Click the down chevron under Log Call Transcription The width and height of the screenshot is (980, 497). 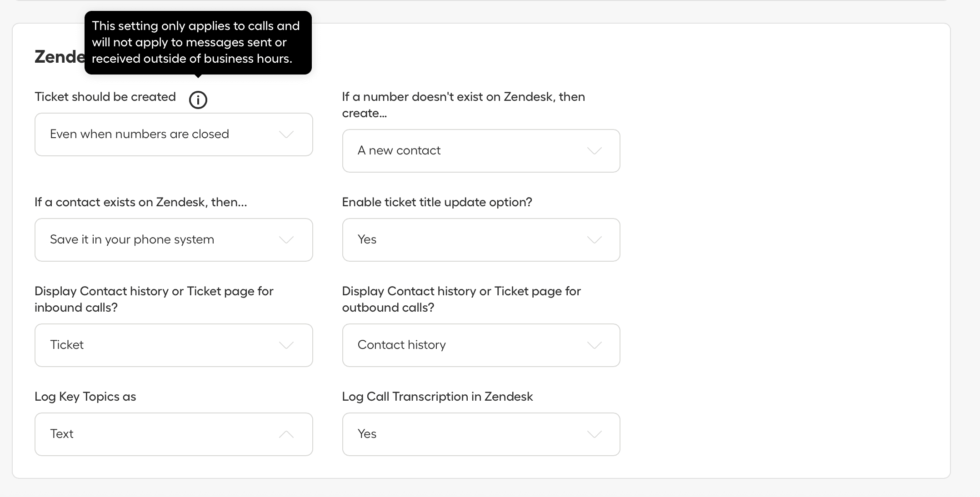click(x=594, y=434)
